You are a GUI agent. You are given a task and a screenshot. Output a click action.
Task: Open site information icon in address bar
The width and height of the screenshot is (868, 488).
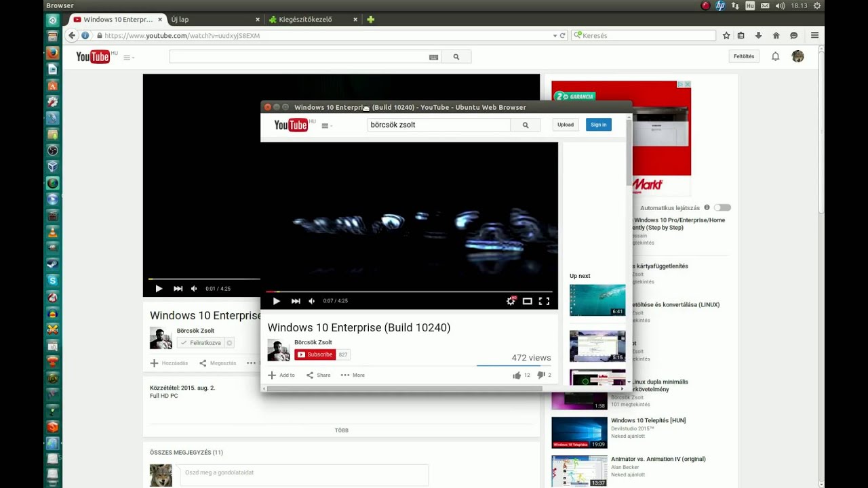pos(85,35)
